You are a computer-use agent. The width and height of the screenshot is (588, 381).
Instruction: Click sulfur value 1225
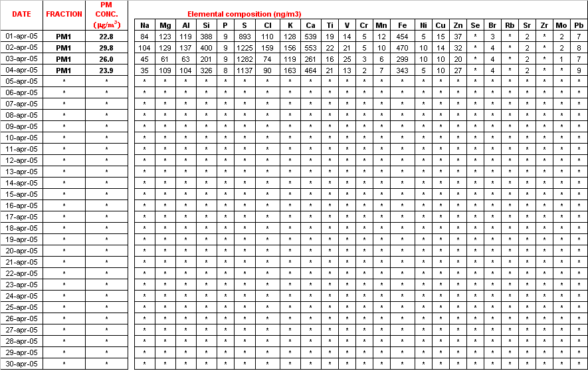[245, 48]
